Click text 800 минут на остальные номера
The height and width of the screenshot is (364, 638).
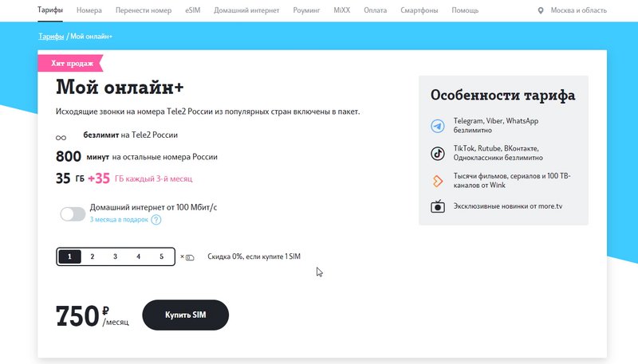coord(136,156)
